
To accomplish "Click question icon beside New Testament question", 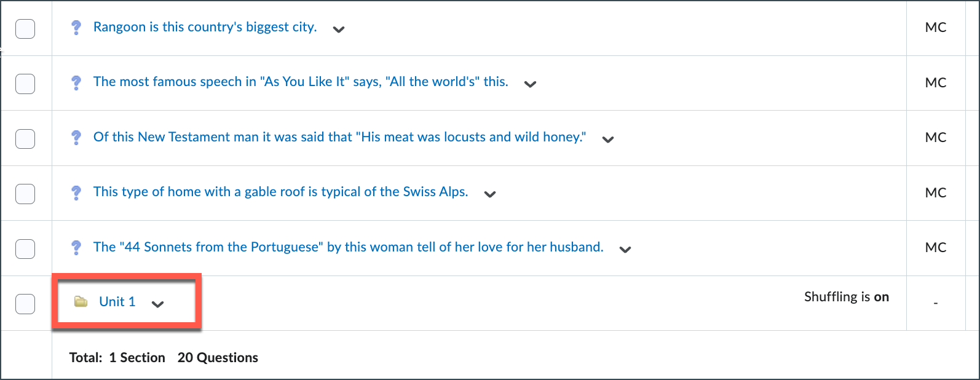I will (76, 137).
